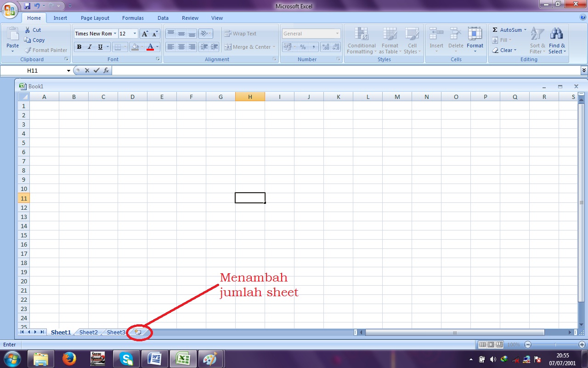Toggle Wrap Text

(240, 34)
